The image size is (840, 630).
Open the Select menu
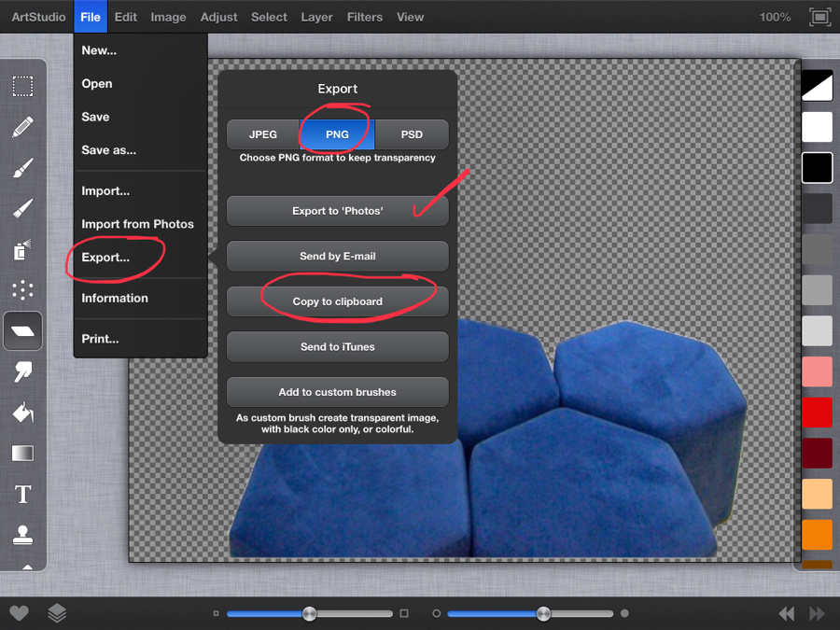269,17
